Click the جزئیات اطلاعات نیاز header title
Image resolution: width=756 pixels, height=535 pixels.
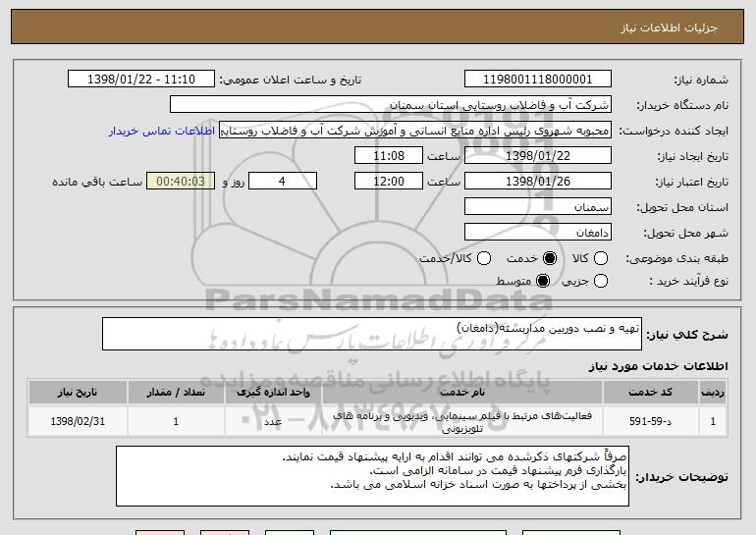(669, 27)
